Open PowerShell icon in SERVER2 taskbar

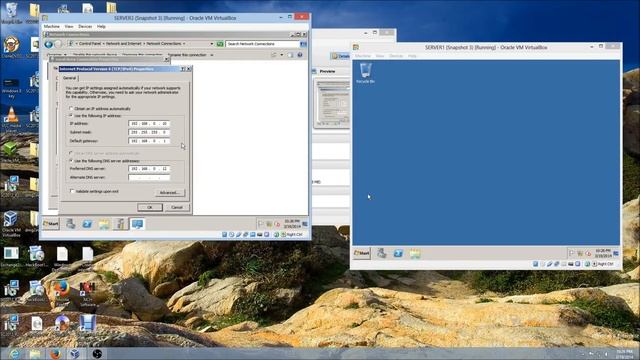click(x=87, y=224)
